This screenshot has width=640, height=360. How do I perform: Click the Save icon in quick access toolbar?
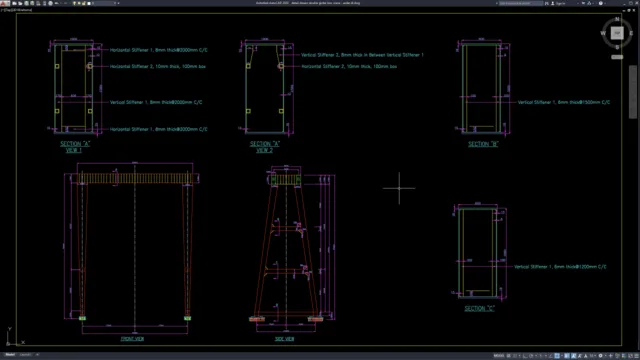pos(26,3)
